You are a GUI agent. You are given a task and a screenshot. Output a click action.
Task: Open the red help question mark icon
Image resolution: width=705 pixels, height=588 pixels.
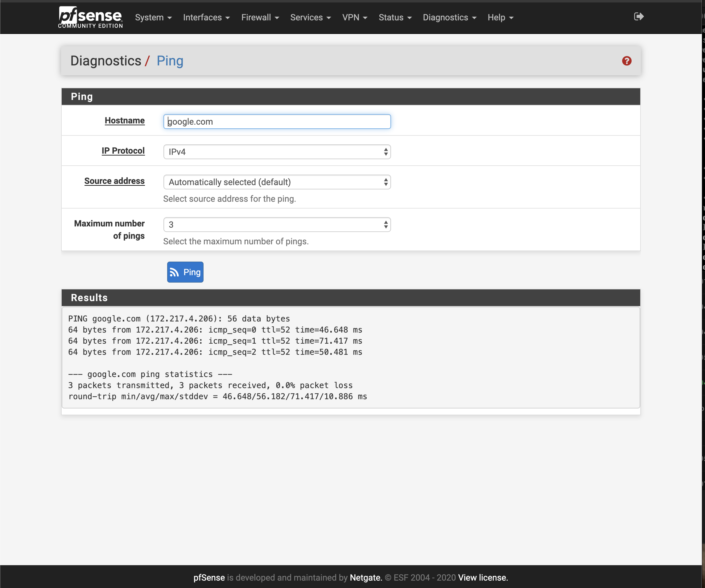tap(626, 61)
